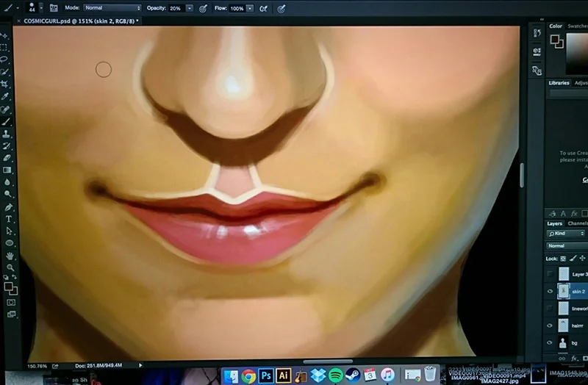Open the layer blend mode Normal dropdown
The height and width of the screenshot is (385, 588).
point(566,246)
